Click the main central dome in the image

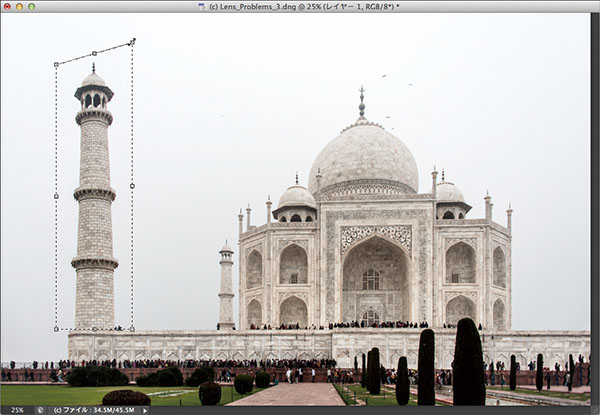click(363, 158)
